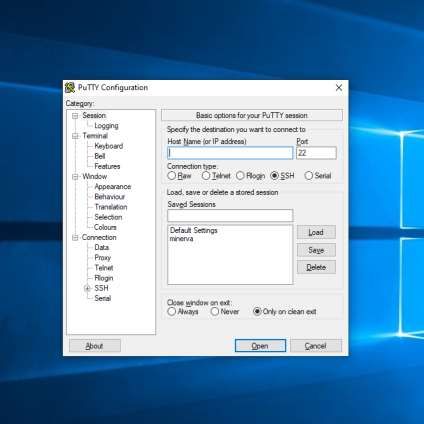Click the About button
Image resolution: width=424 pixels, height=424 pixels.
(95, 346)
